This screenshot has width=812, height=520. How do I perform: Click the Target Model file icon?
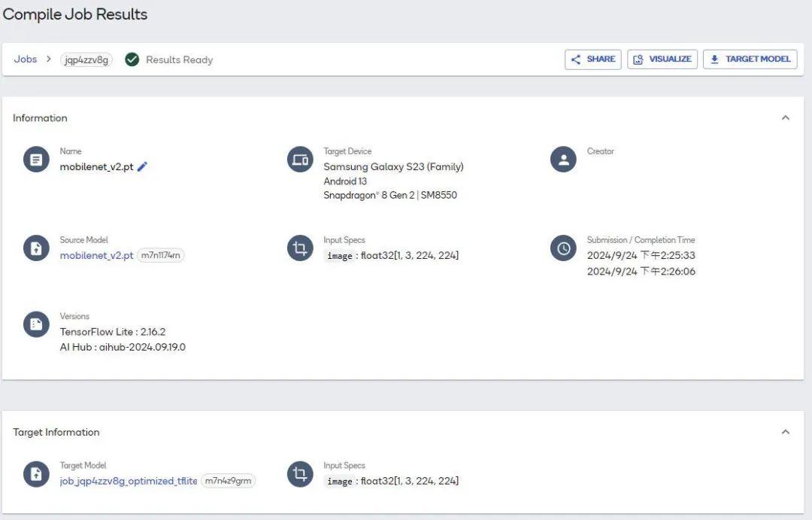pyautogui.click(x=36, y=473)
